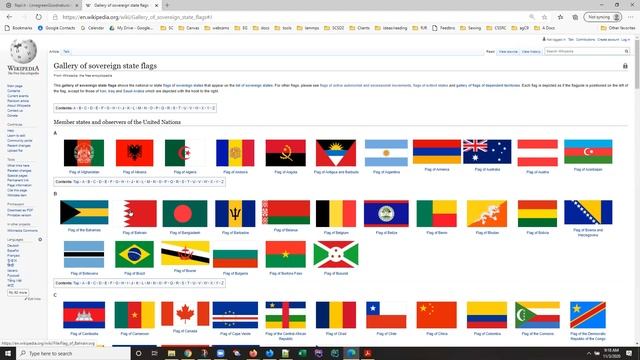Open the language settings gear icon
The image size is (640, 360).
40,240
